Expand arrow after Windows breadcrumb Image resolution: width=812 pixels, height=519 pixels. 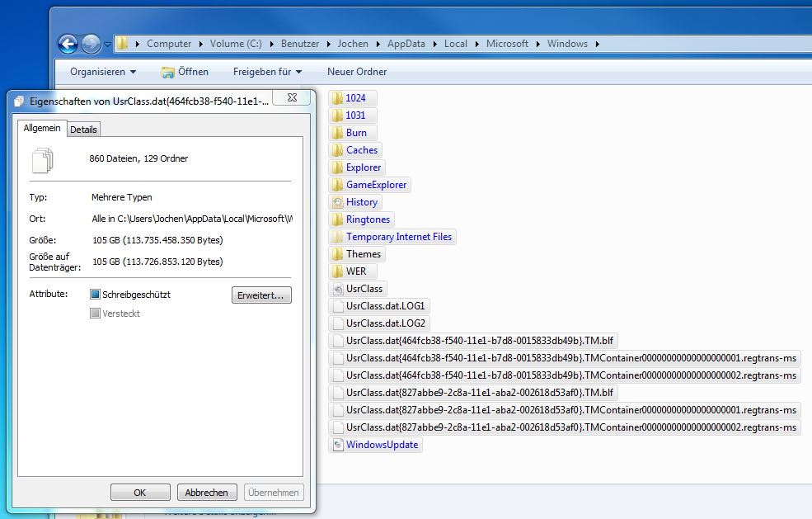tap(597, 44)
